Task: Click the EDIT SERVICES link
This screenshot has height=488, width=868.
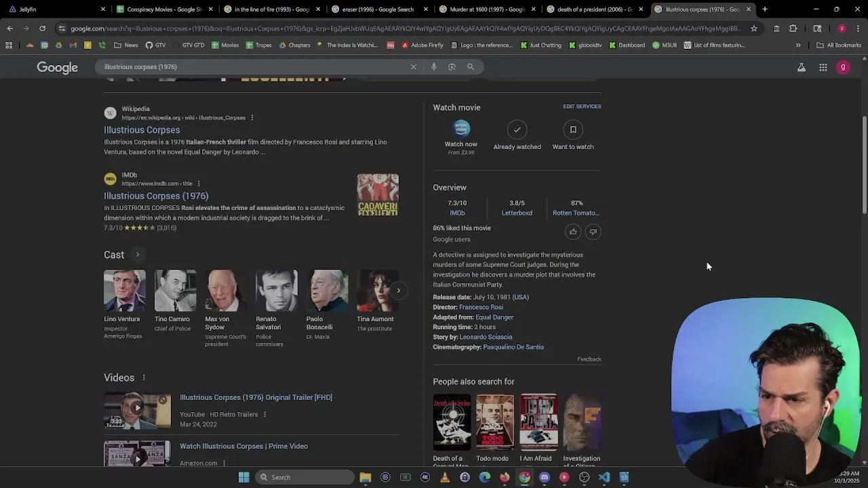Action: pyautogui.click(x=582, y=106)
